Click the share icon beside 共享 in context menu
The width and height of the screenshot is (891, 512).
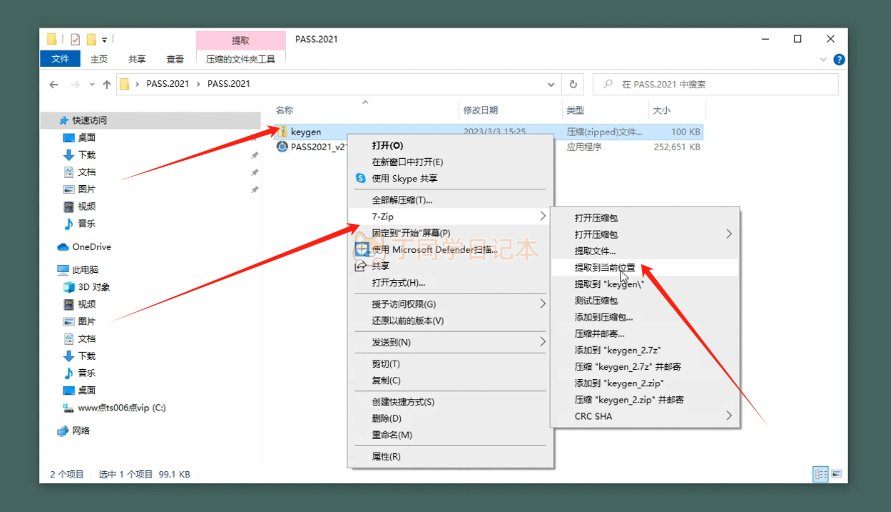coord(360,266)
